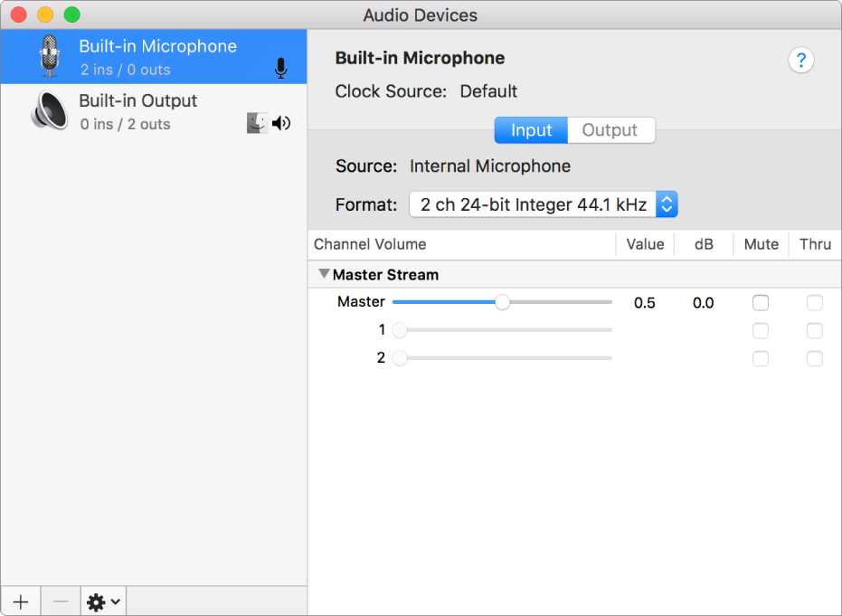The height and width of the screenshot is (616, 842).
Task: Click the dB column header
Action: [x=703, y=243]
